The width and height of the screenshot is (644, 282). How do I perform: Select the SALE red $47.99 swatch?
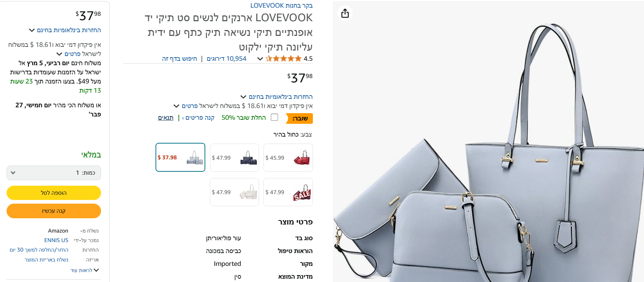tap(288, 192)
